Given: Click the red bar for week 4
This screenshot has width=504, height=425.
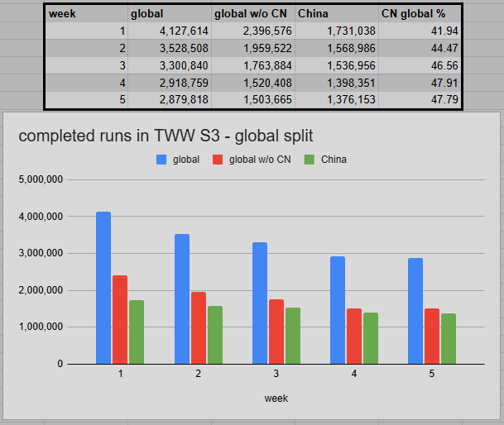Looking at the screenshot, I should 354,336.
